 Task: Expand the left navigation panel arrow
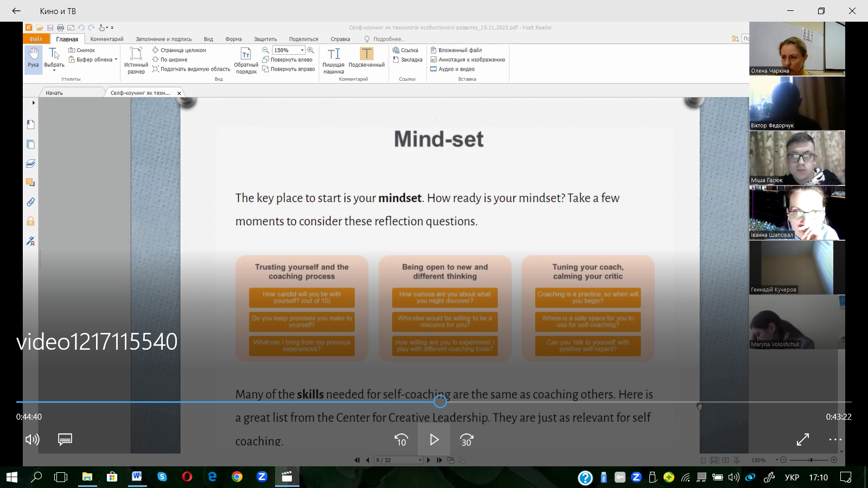click(33, 102)
